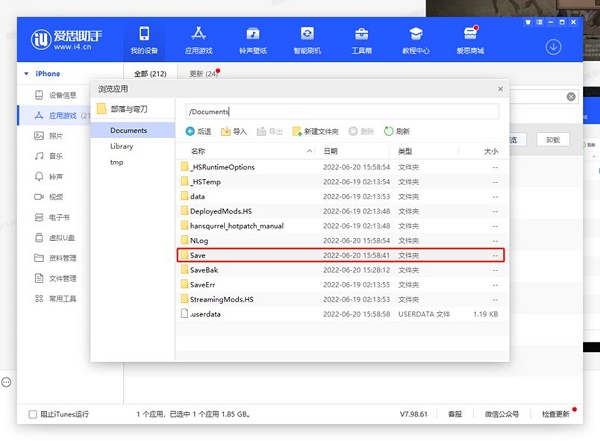Select the Library folder in left tree

(x=122, y=146)
